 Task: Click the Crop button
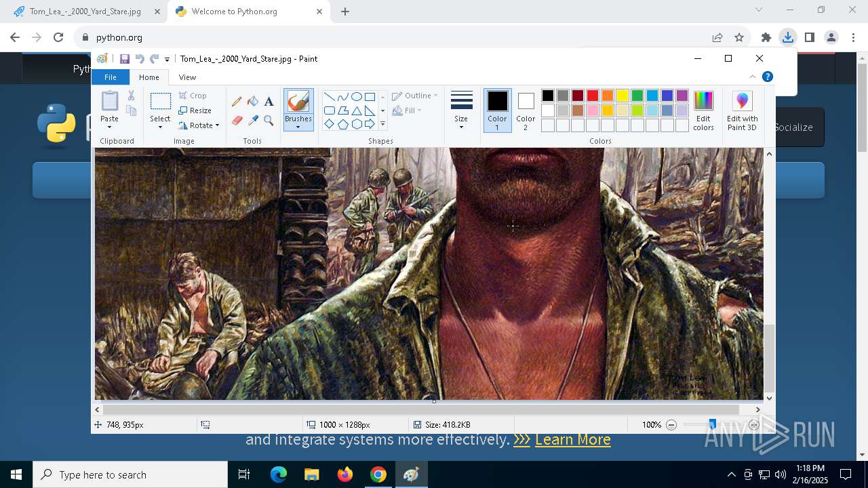pyautogui.click(x=193, y=96)
